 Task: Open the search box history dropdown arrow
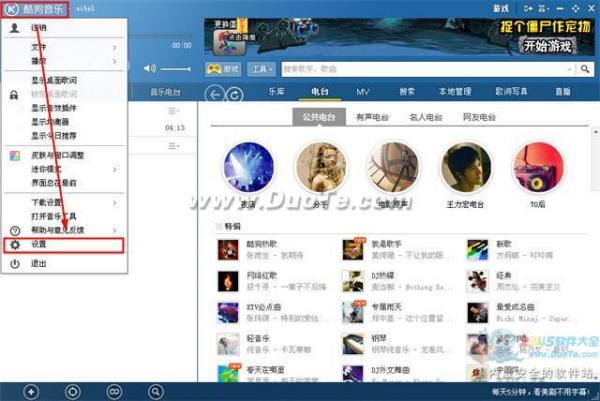pyautogui.click(x=569, y=69)
